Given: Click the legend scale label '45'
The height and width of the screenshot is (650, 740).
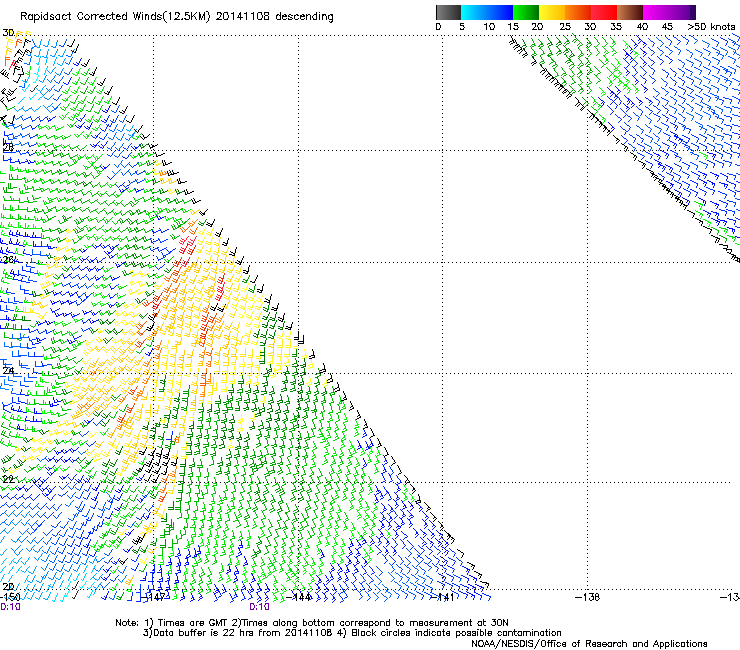Looking at the screenshot, I should tap(667, 27).
